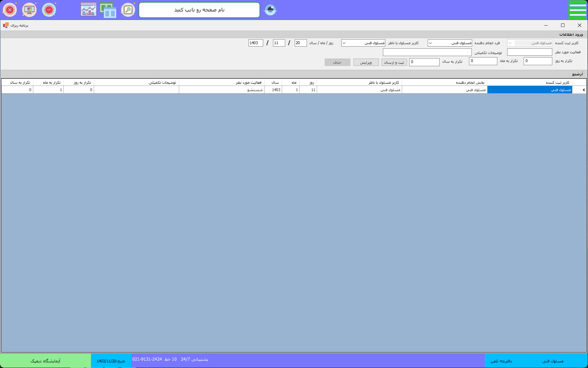Screen dimensions: 588x368
Task: Click the red minus circle icon
Action: coord(49,10)
